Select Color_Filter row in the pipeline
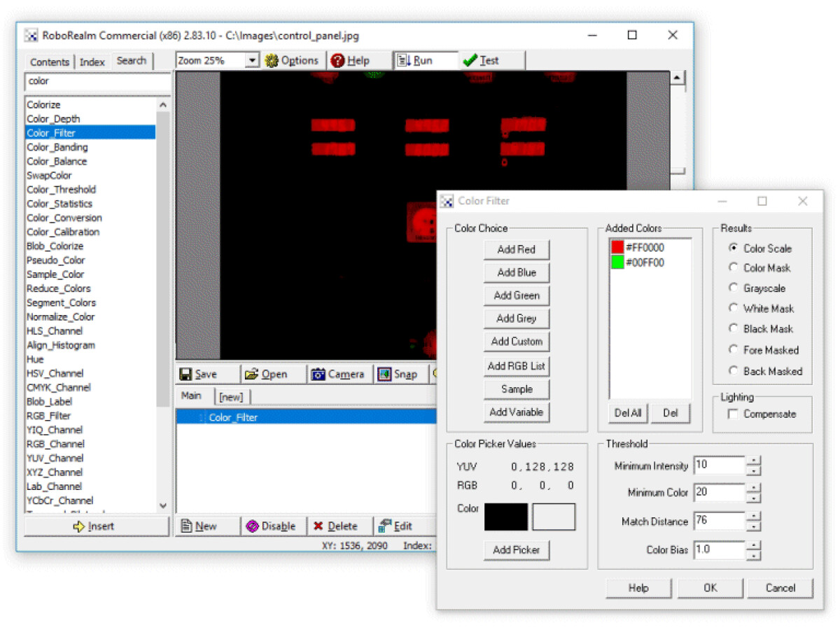840x630 pixels. pyautogui.click(x=306, y=417)
